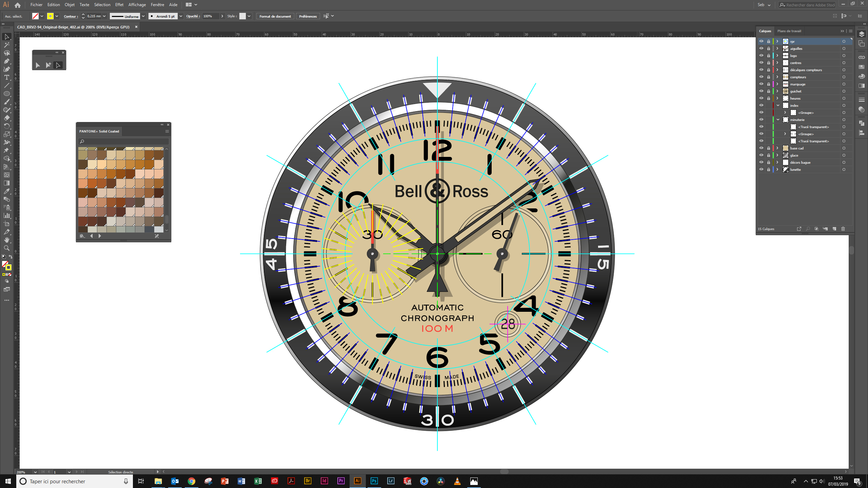Select the Zoom tool

click(6, 248)
